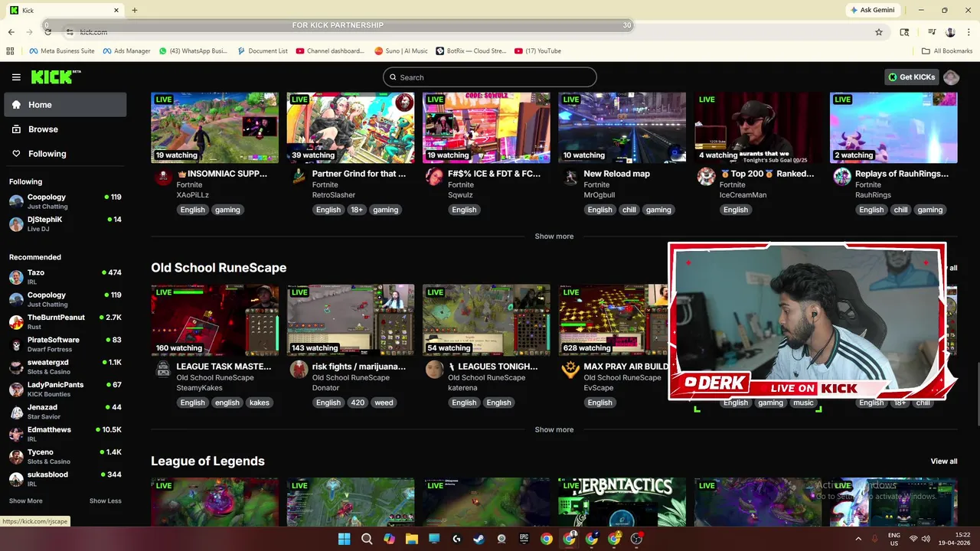The height and width of the screenshot is (551, 980).
Task: Click Sqwulz's streamer avatar icon
Action: pyautogui.click(x=435, y=177)
